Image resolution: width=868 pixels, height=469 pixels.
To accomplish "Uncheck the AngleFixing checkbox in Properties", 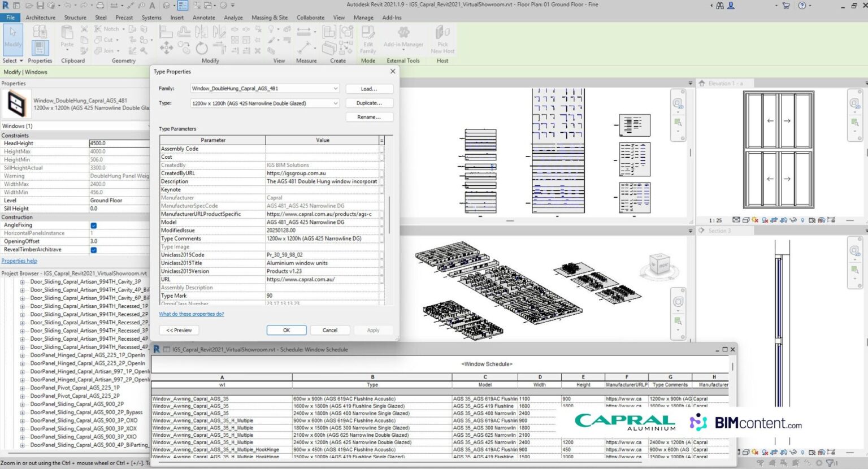I will [94, 224].
